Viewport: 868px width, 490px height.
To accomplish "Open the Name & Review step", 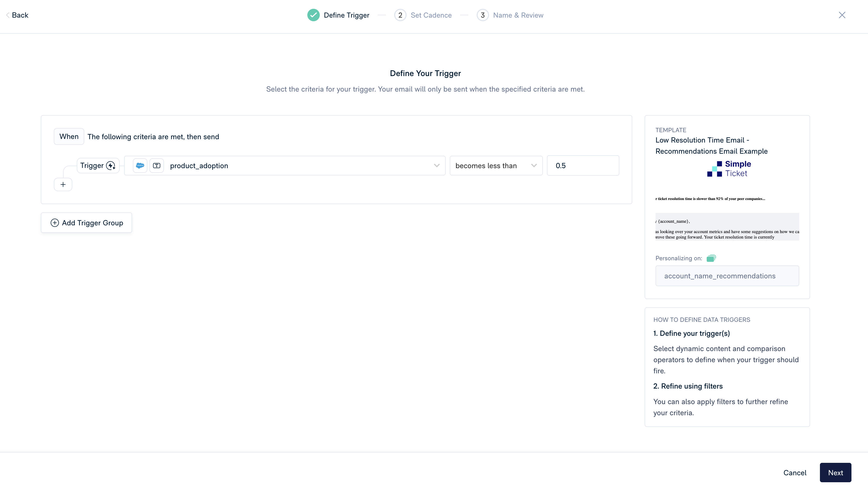I will (518, 15).
